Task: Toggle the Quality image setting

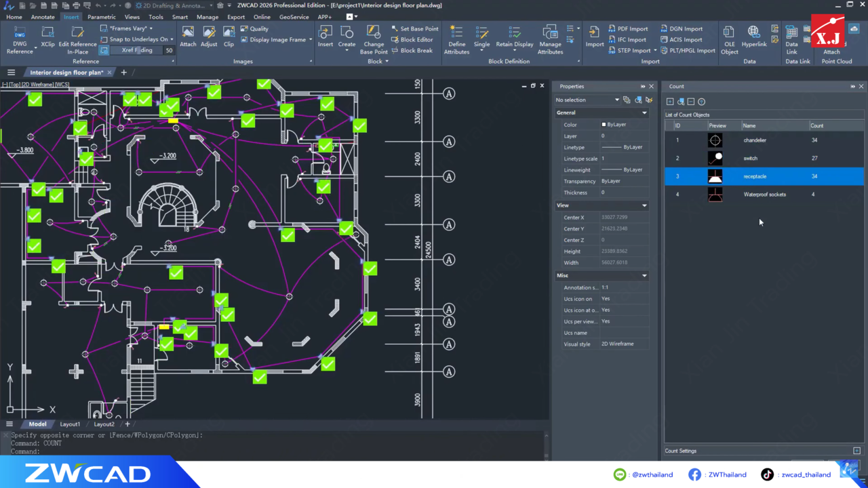Action: pos(255,28)
